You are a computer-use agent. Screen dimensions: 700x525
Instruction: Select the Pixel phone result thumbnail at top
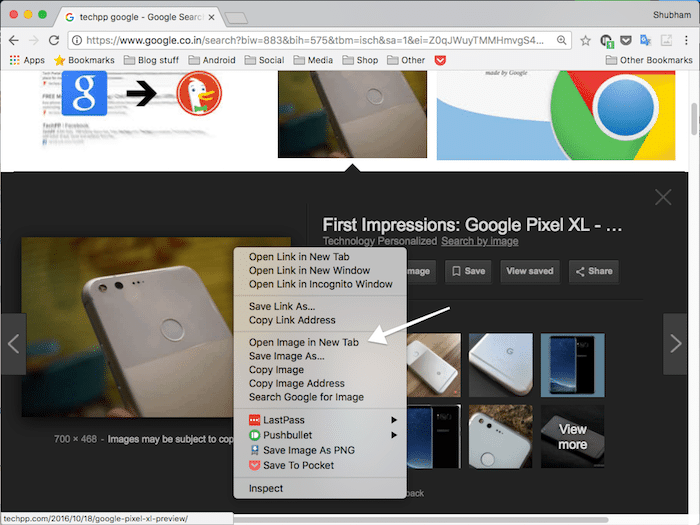pyautogui.click(x=352, y=114)
